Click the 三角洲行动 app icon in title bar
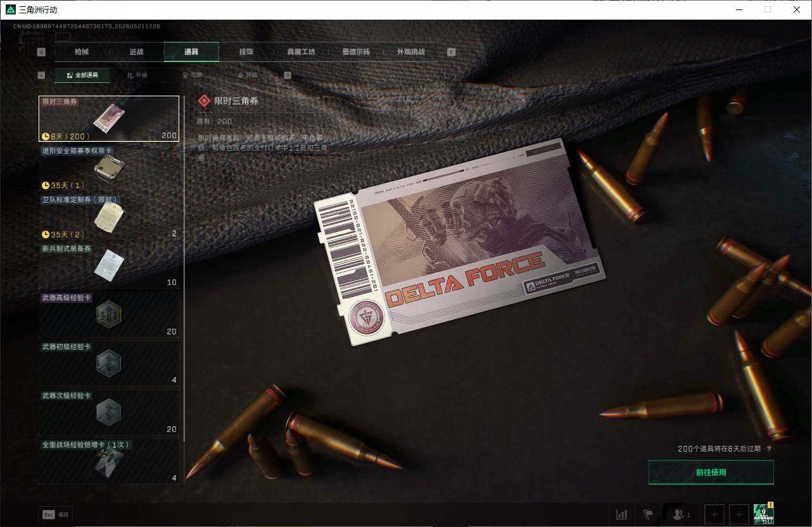The height and width of the screenshot is (527, 812). (11, 10)
